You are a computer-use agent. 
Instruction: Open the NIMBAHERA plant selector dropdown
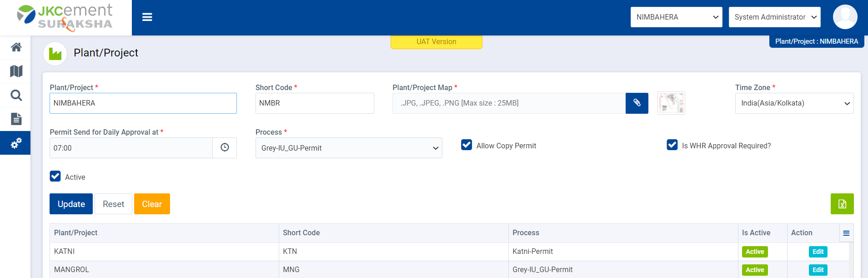(676, 17)
